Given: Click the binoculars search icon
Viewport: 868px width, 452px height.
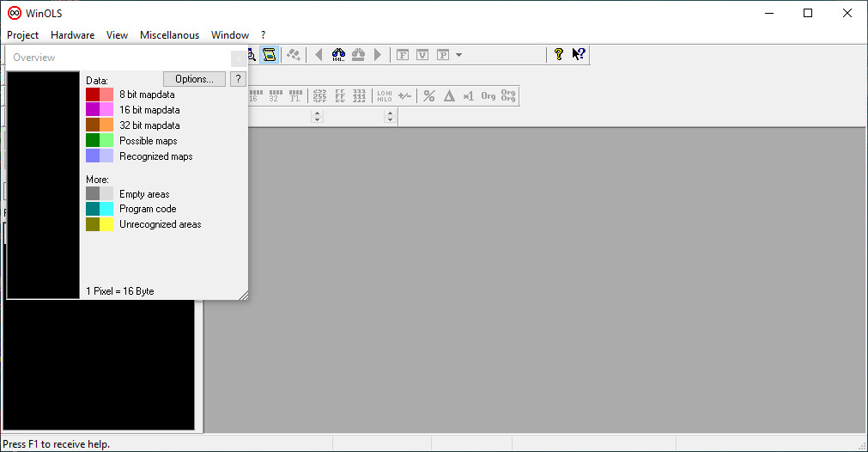Looking at the screenshot, I should [338, 55].
